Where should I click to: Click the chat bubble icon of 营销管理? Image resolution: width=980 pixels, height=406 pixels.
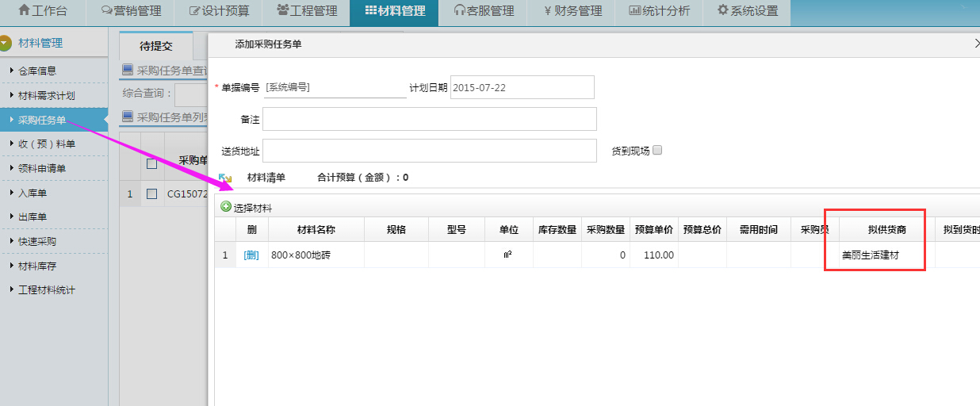click(107, 11)
